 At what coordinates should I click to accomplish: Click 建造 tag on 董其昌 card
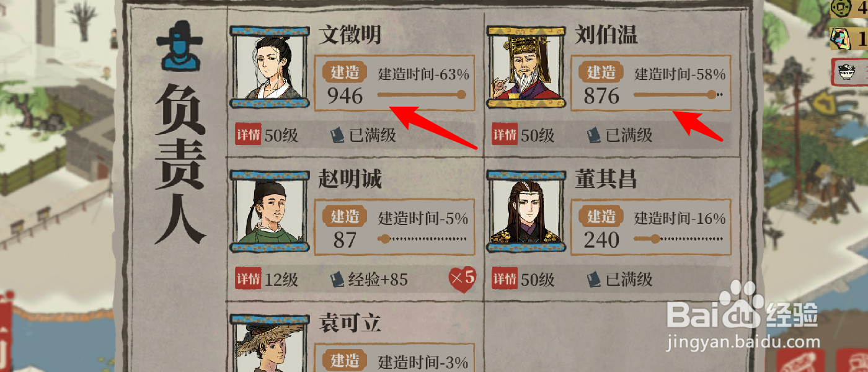(601, 217)
